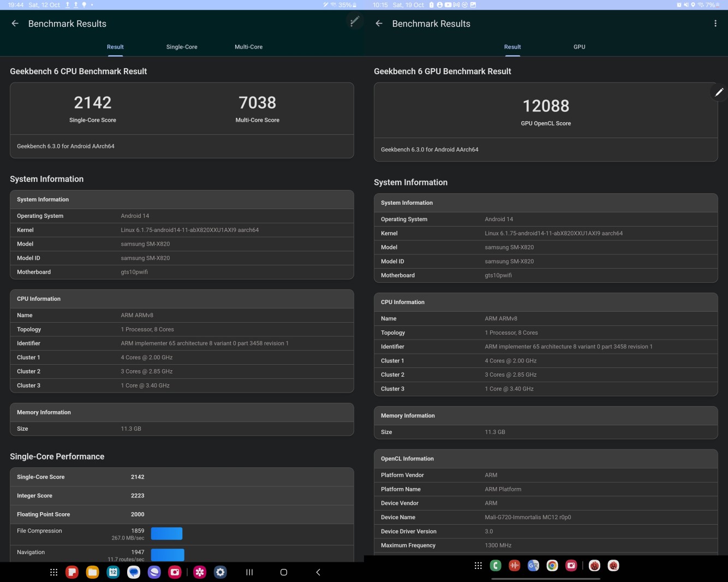This screenshot has height=582, width=728.
Task: Select Identifier row in left CPU Information
Action: point(182,343)
